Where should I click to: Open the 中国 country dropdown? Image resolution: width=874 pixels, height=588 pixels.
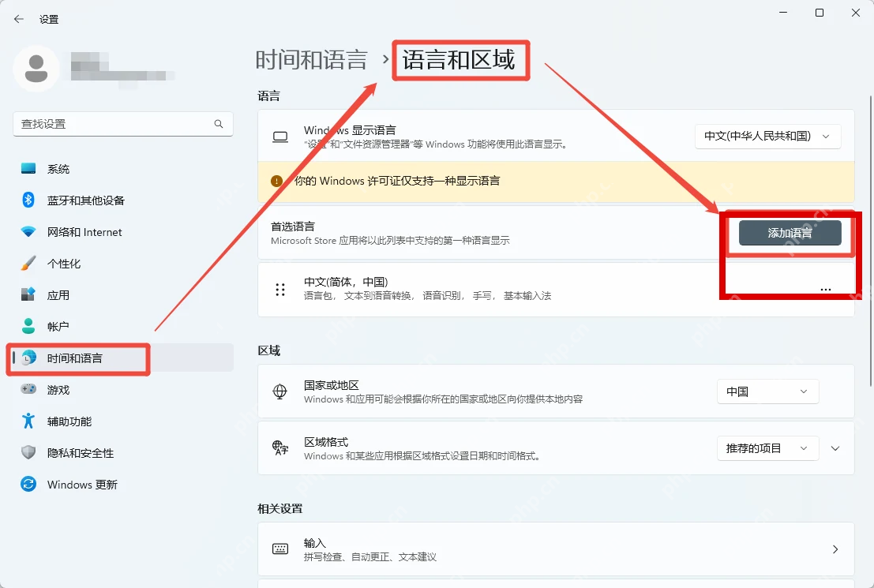pyautogui.click(x=767, y=391)
